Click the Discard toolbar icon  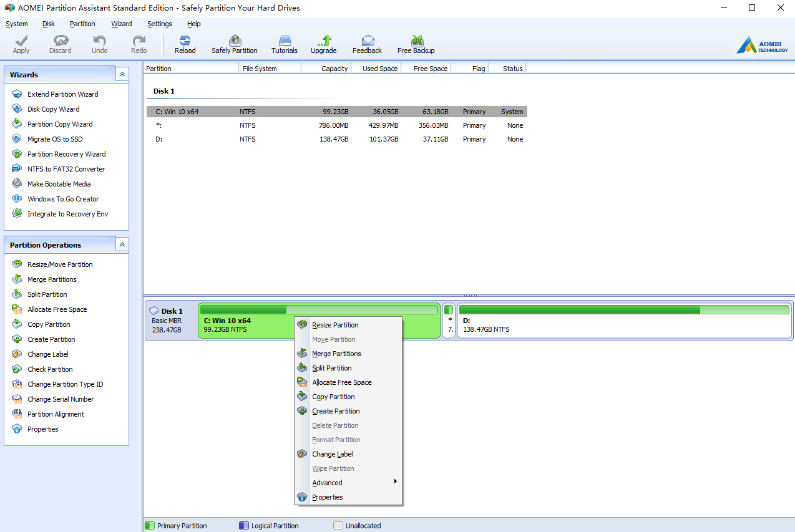pyautogui.click(x=61, y=41)
